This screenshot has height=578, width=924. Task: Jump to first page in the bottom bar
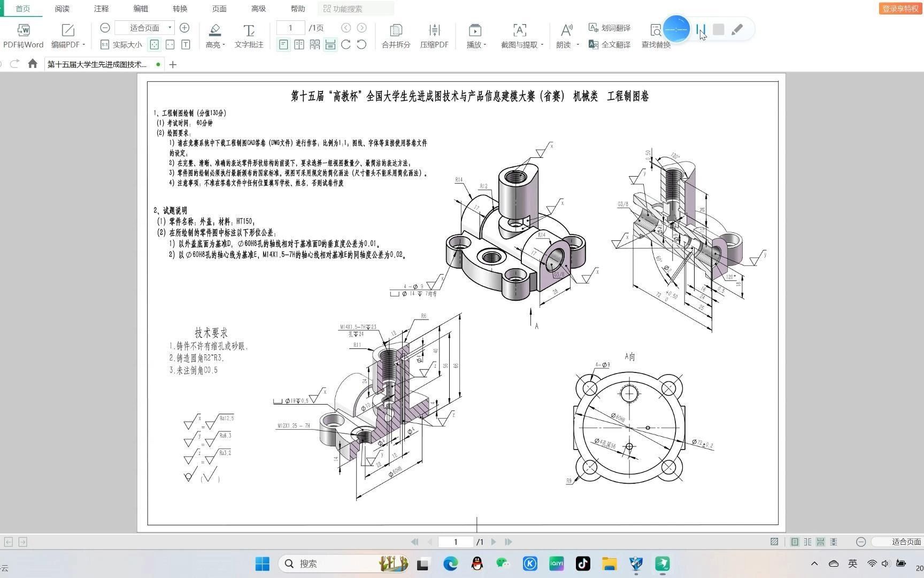414,542
